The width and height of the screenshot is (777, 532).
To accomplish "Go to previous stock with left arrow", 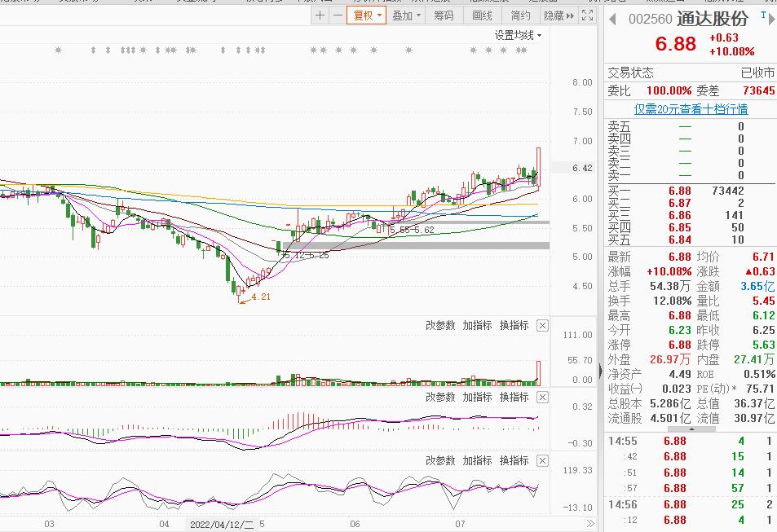I will point(611,20).
